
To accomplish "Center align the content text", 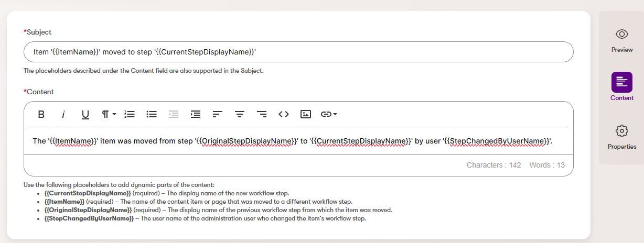I will pos(240,114).
